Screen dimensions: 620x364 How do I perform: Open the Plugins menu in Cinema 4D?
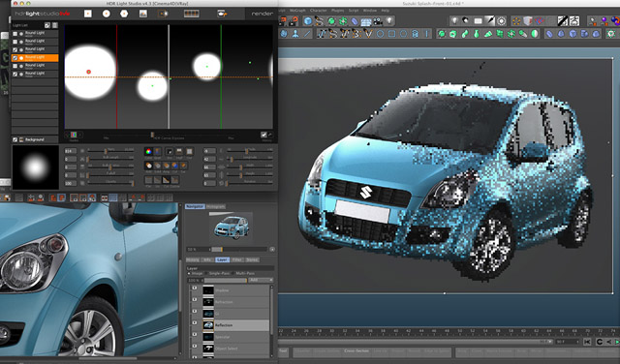[338, 11]
